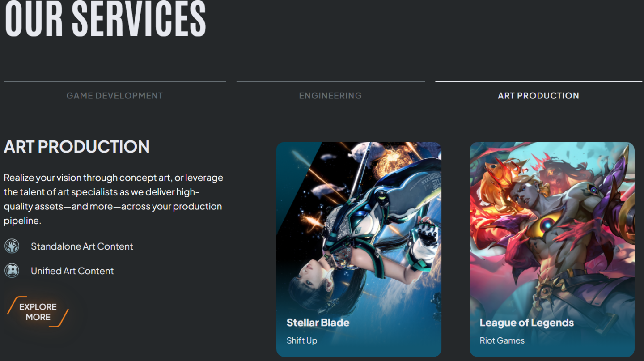The height and width of the screenshot is (361, 644).
Task: Click the Stellar Blade title text
Action: 318,323
